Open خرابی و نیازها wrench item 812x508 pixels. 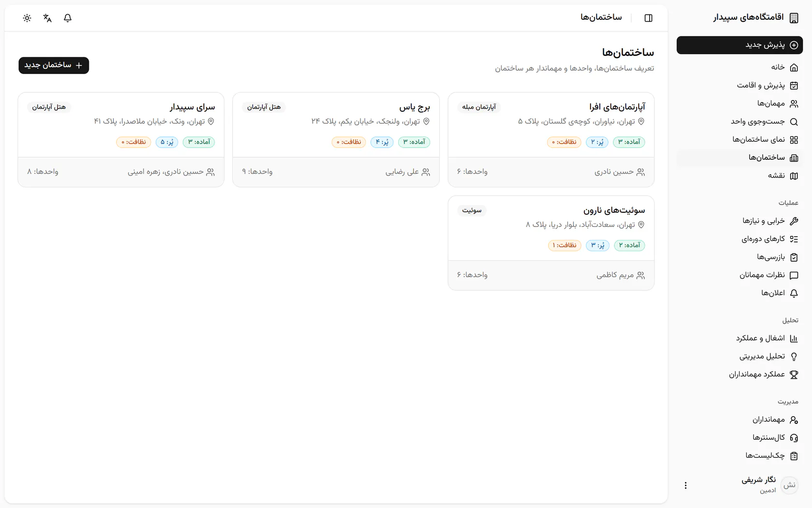pyautogui.click(x=739, y=221)
